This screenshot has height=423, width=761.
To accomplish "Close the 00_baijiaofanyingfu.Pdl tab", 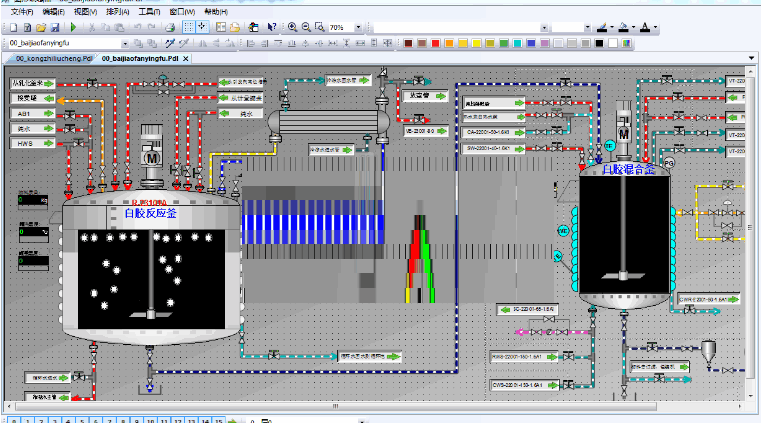I will click(x=186, y=59).
